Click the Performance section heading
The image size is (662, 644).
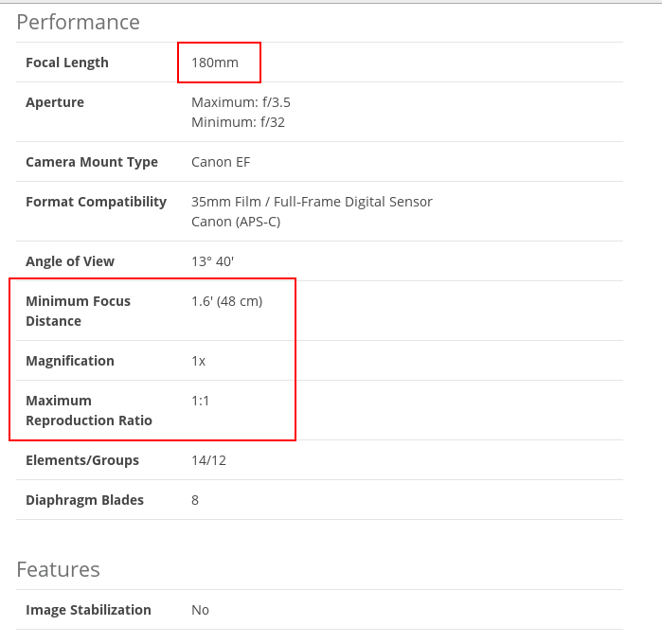pos(78,22)
